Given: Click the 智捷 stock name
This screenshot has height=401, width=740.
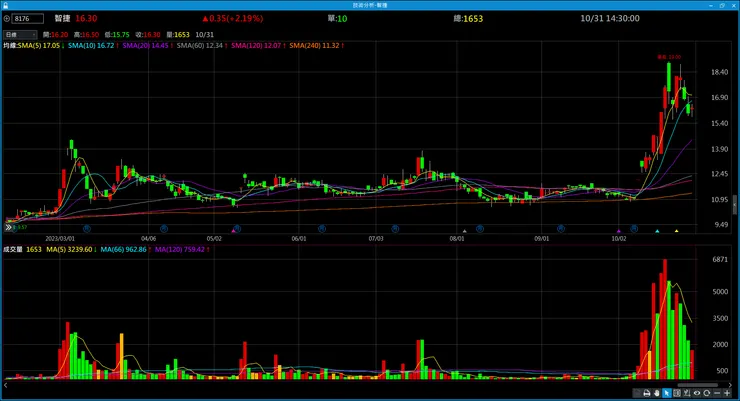Looking at the screenshot, I should (x=62, y=18).
